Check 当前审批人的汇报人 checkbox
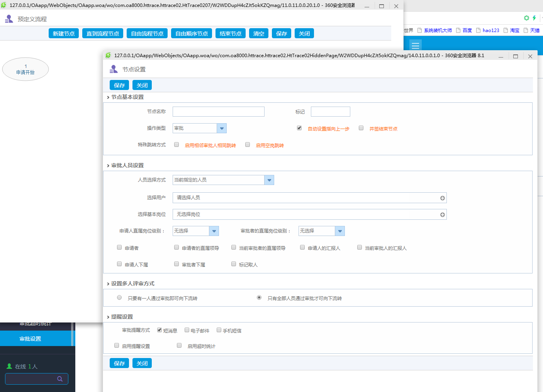The image size is (543, 392). (360, 247)
